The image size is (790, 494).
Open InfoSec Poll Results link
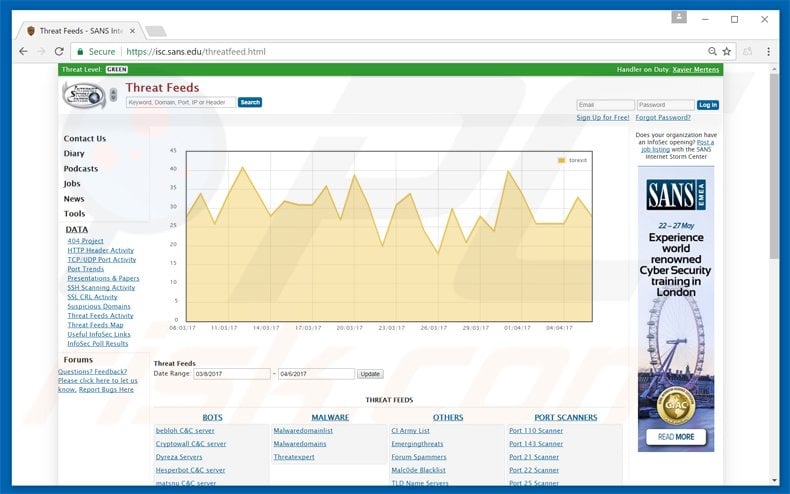[x=98, y=343]
